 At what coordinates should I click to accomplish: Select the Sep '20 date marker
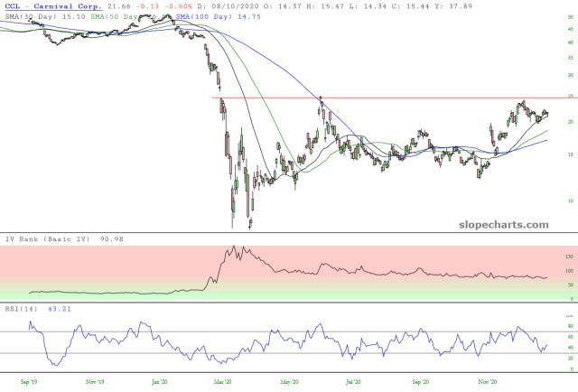coord(421,382)
